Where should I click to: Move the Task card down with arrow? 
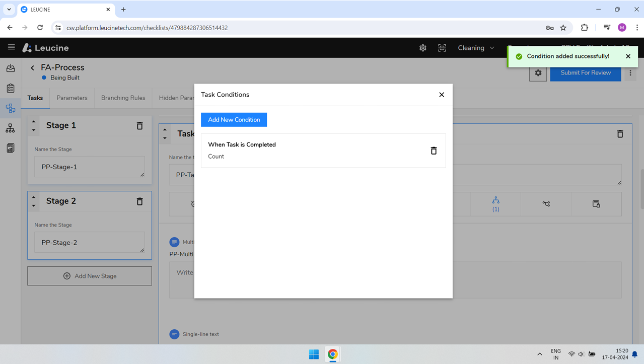165,138
